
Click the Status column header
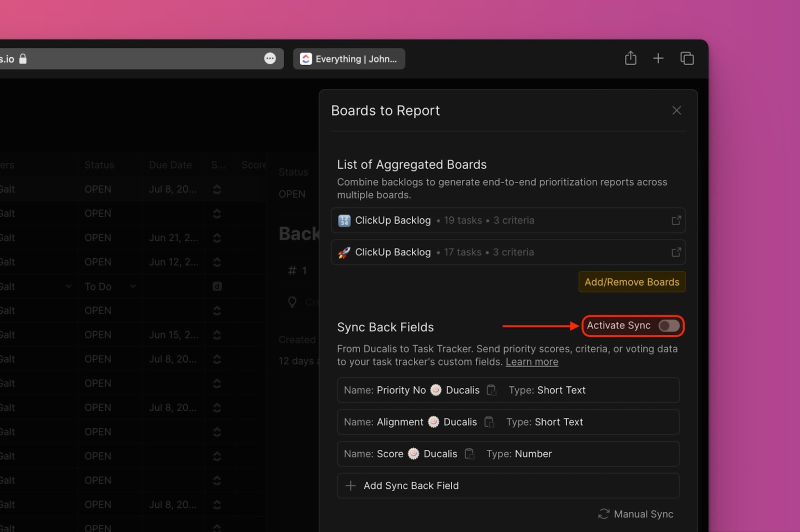(x=99, y=165)
